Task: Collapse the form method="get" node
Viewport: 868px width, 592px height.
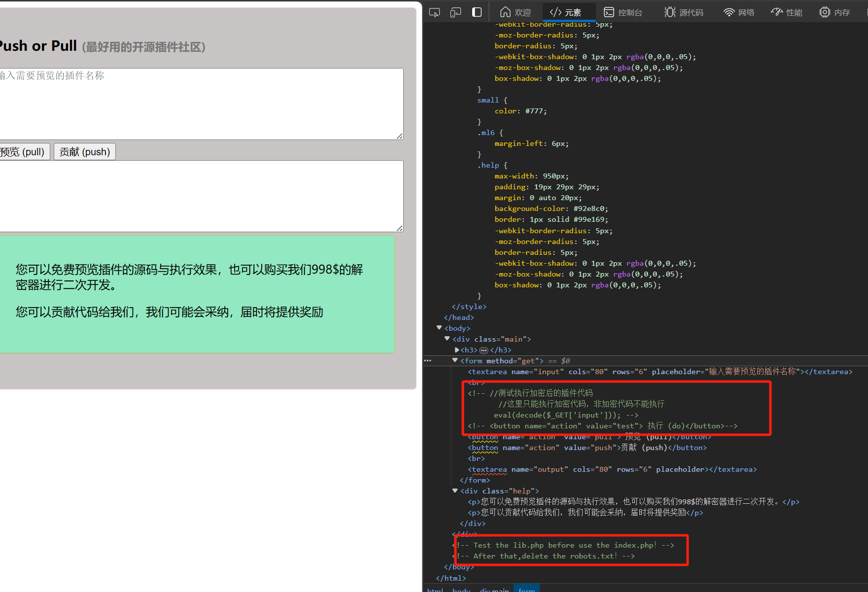Action: tap(455, 360)
